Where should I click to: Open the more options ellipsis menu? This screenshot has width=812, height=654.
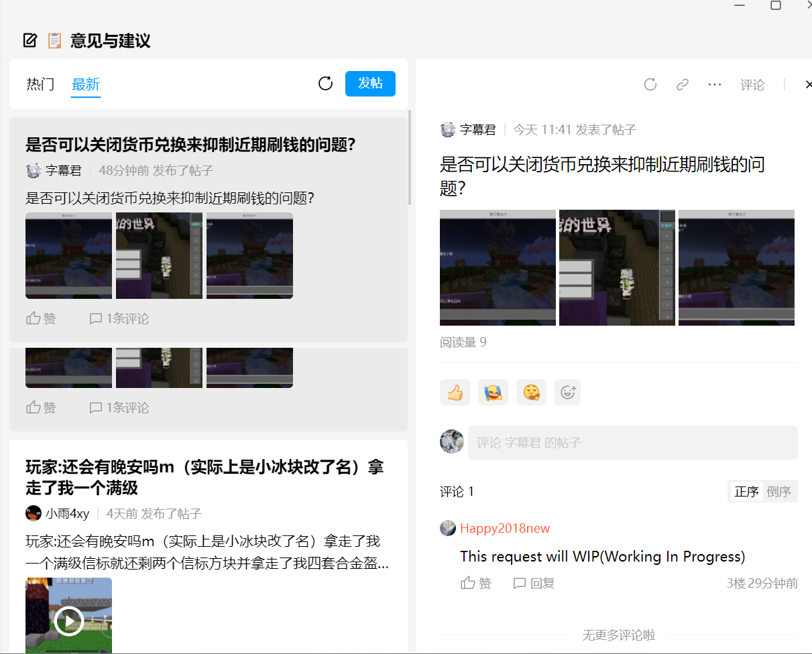(714, 84)
